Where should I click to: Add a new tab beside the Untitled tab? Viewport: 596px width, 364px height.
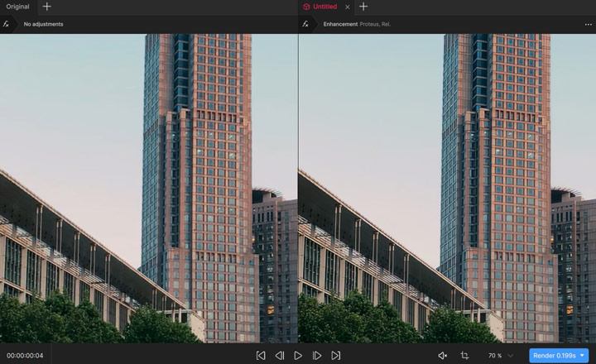(x=363, y=7)
